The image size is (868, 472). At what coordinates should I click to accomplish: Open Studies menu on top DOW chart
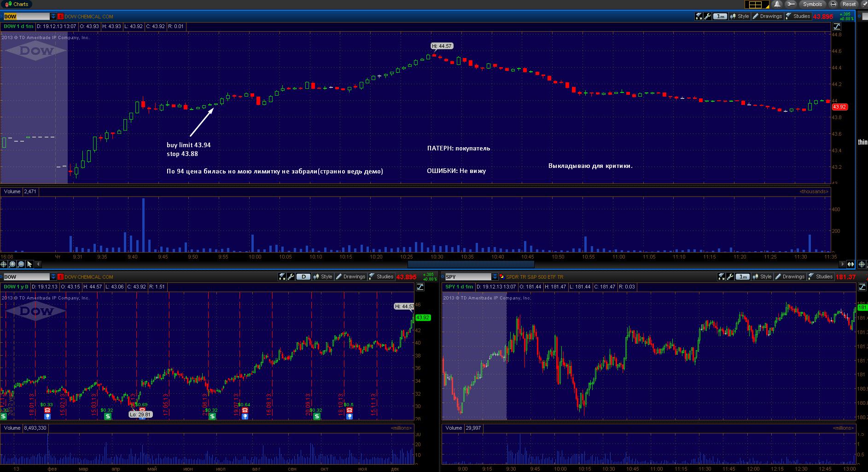coord(798,17)
